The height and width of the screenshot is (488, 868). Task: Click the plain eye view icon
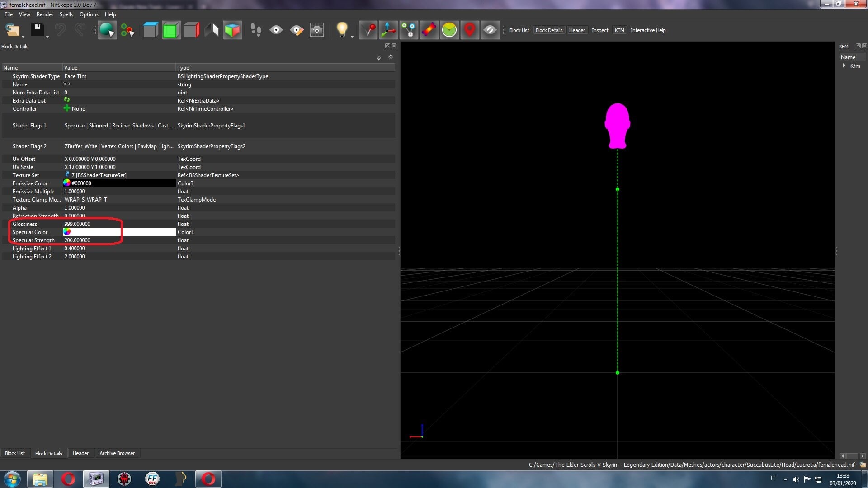pos(276,30)
